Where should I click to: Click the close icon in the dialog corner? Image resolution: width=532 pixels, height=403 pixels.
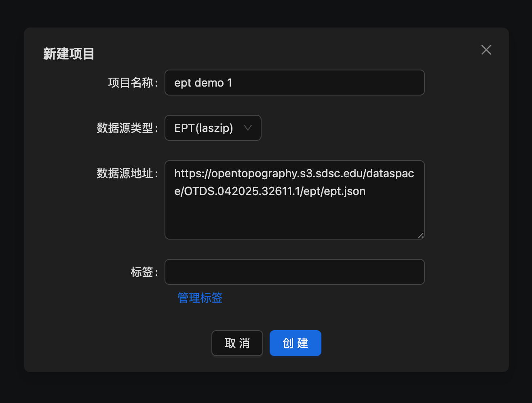click(486, 50)
